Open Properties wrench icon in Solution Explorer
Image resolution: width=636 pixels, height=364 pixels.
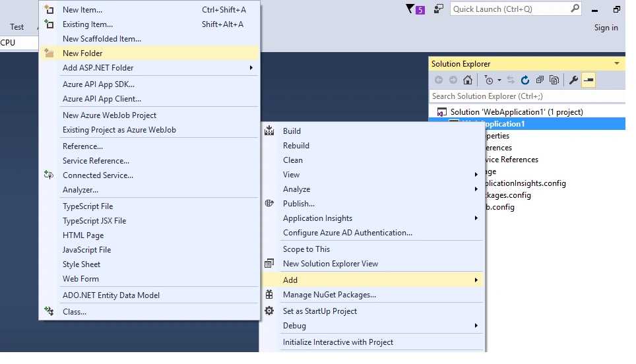pos(573,80)
